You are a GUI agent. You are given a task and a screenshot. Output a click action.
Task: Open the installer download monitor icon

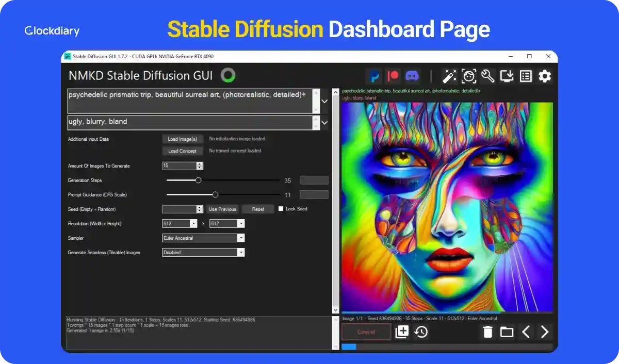[x=507, y=76]
